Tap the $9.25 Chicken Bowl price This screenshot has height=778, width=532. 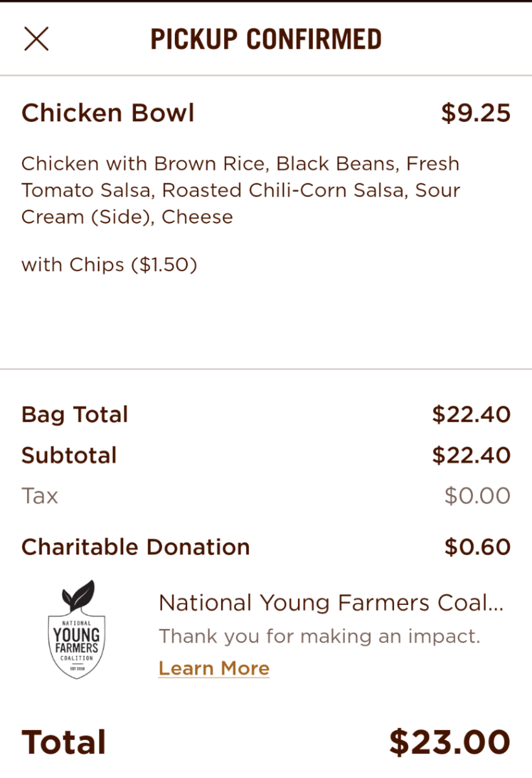pos(476,113)
